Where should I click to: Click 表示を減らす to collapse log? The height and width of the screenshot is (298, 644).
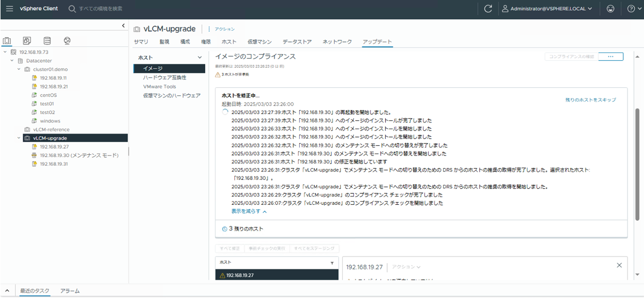249,211
